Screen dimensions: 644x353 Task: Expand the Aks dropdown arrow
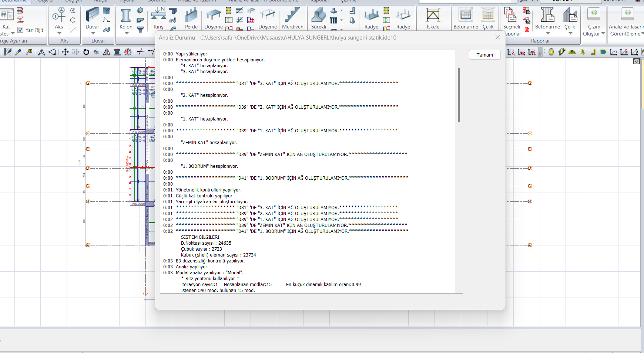click(59, 33)
